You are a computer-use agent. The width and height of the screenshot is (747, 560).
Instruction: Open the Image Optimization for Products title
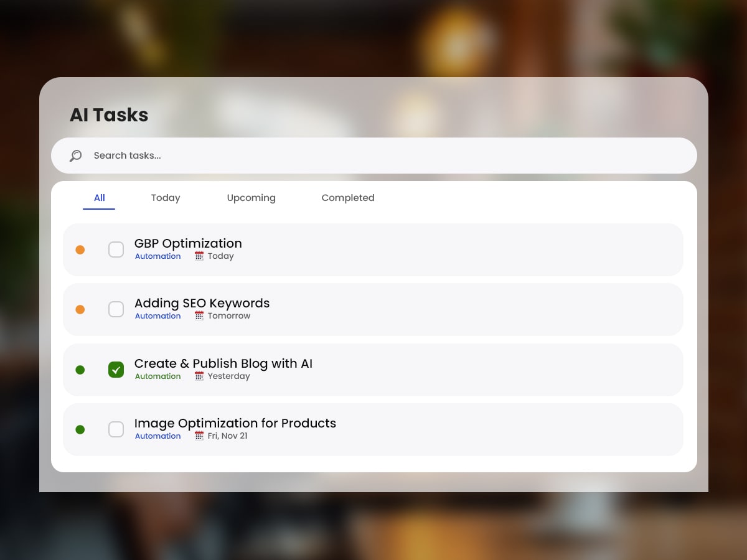tap(235, 423)
